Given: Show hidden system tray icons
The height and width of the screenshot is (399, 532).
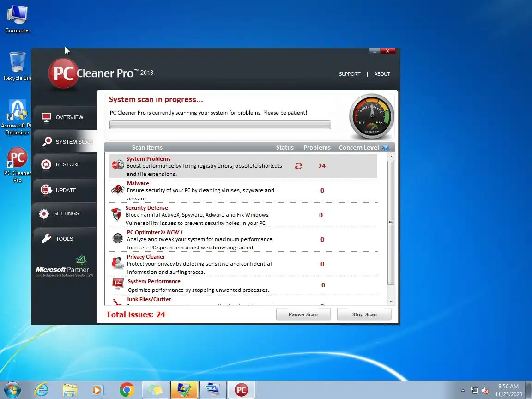Looking at the screenshot, I should 463,391.
